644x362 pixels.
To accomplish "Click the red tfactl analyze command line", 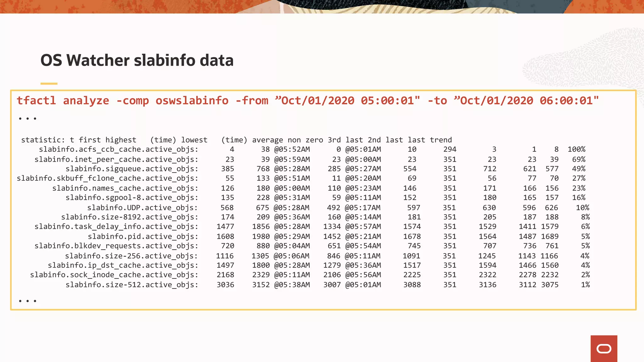I will click(x=308, y=101).
